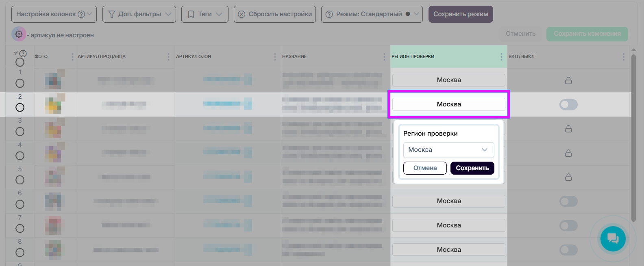This screenshot has width=644, height=266.
Task: Click lock icon in row 5
Action: click(568, 177)
